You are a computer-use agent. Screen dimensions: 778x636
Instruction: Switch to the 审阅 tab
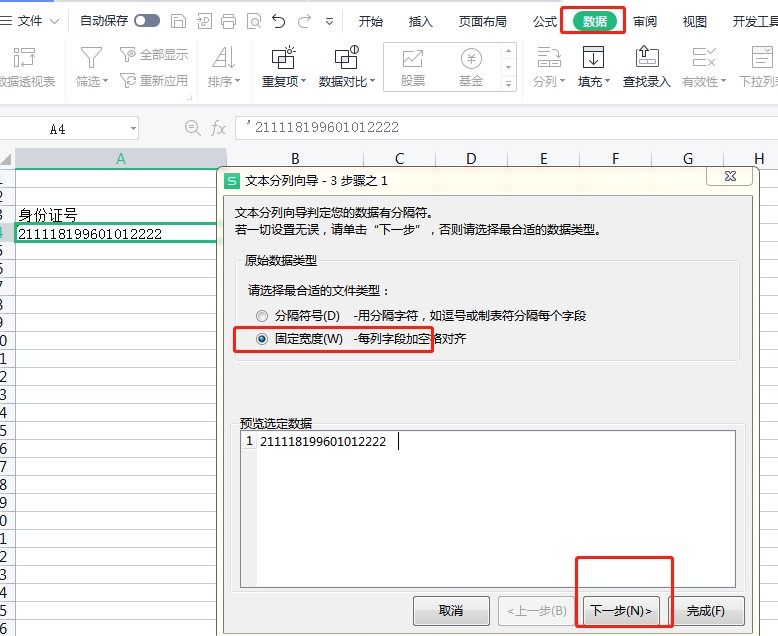click(x=645, y=21)
